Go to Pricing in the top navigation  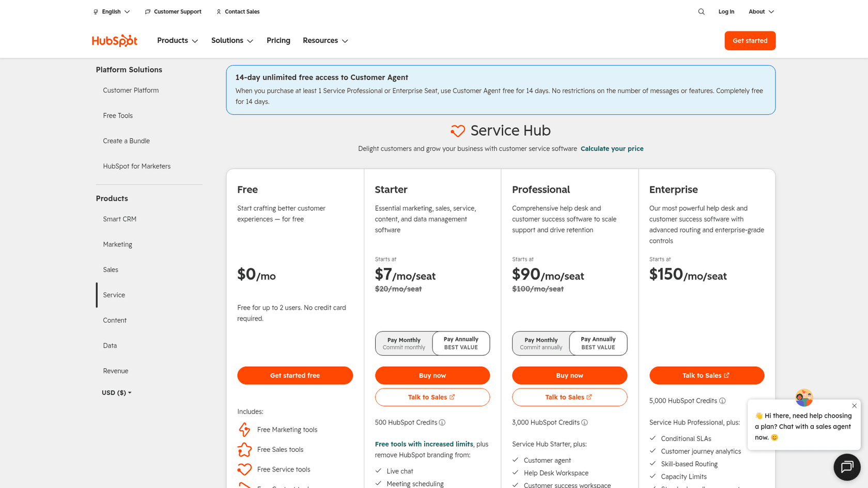tap(278, 40)
